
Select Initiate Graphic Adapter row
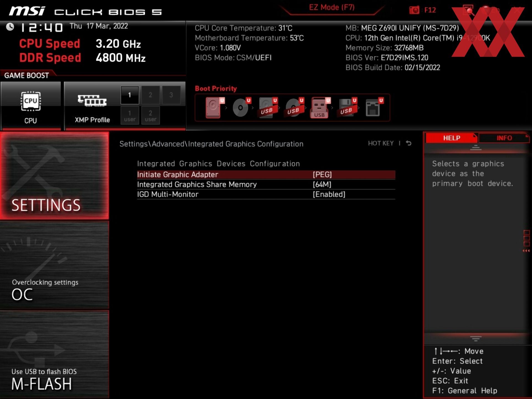click(x=266, y=175)
